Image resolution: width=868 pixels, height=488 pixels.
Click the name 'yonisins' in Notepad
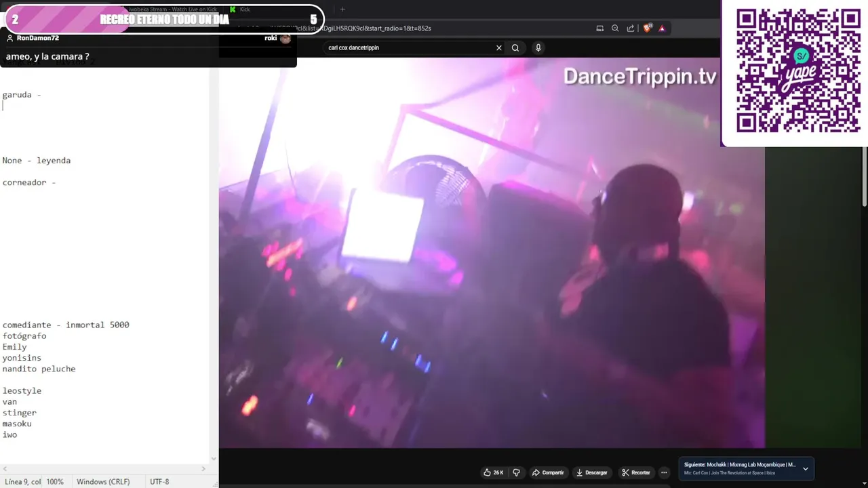[x=22, y=358]
